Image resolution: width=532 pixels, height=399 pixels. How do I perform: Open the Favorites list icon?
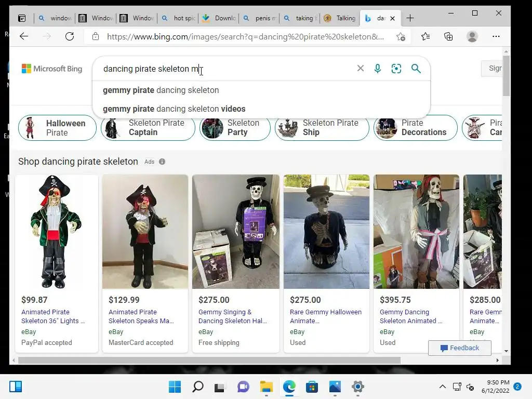point(425,36)
